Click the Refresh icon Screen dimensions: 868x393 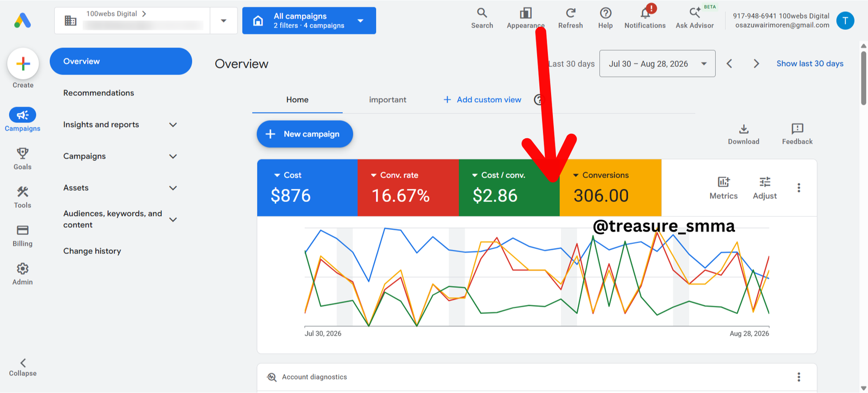click(571, 13)
